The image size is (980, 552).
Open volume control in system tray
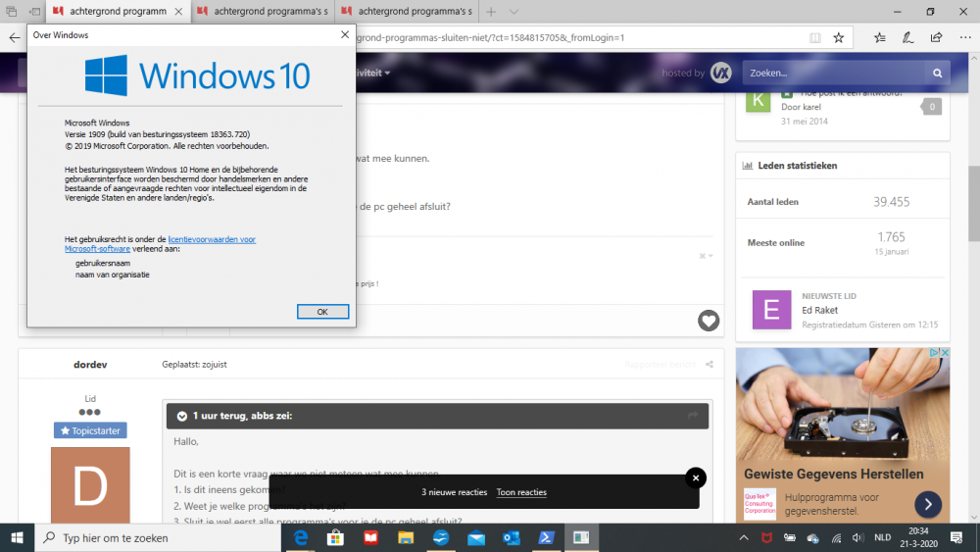pyautogui.click(x=858, y=537)
